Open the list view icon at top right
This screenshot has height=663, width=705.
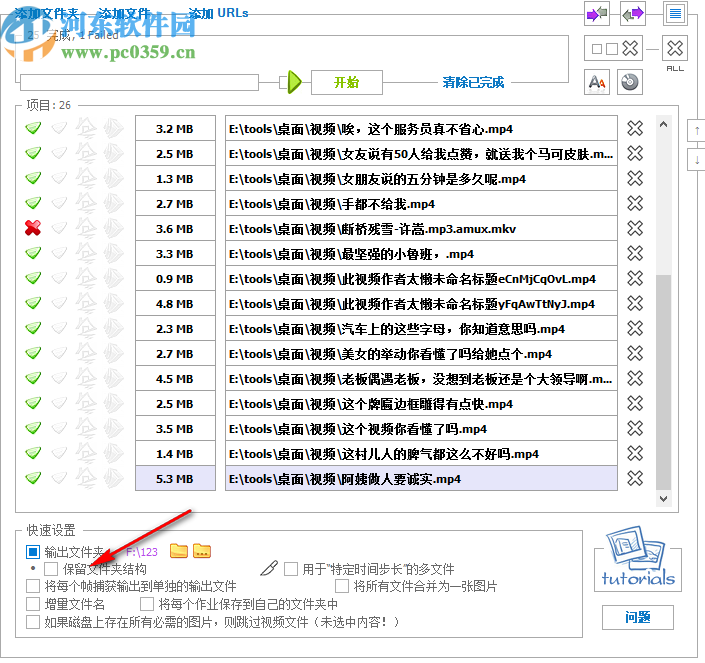675,14
